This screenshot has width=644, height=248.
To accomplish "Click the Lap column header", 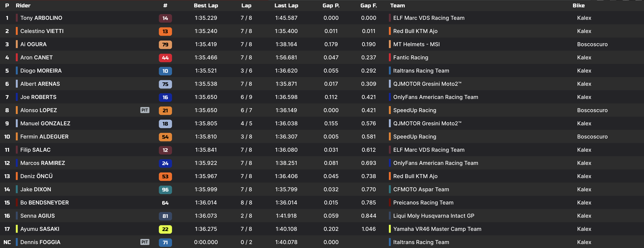I will 246,5.
